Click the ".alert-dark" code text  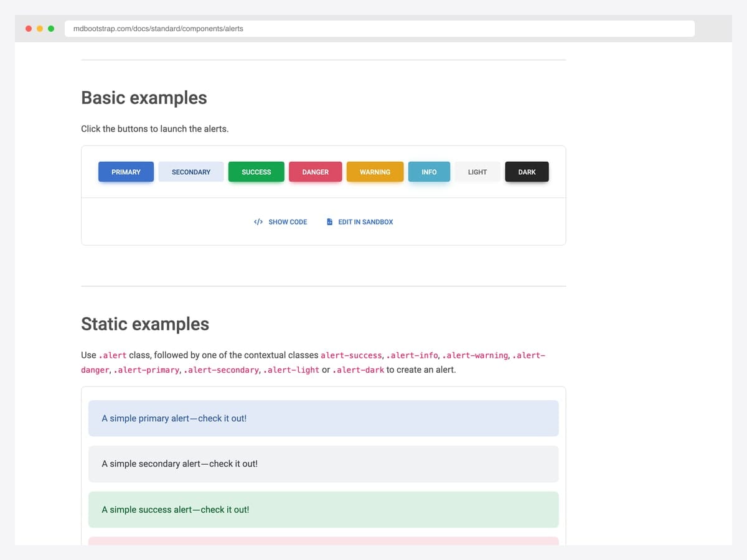359,370
